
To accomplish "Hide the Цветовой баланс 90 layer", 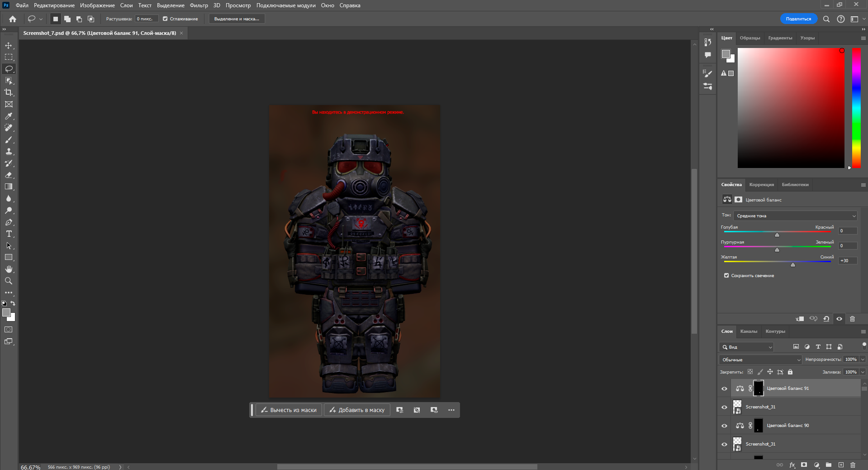I will coord(724,426).
